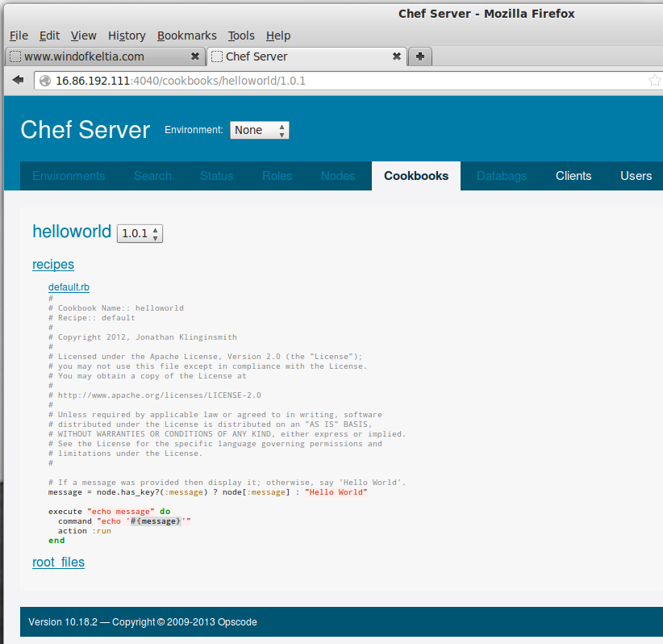This screenshot has width=663, height=644.
Task: Open the Edit menu
Action: (49, 36)
